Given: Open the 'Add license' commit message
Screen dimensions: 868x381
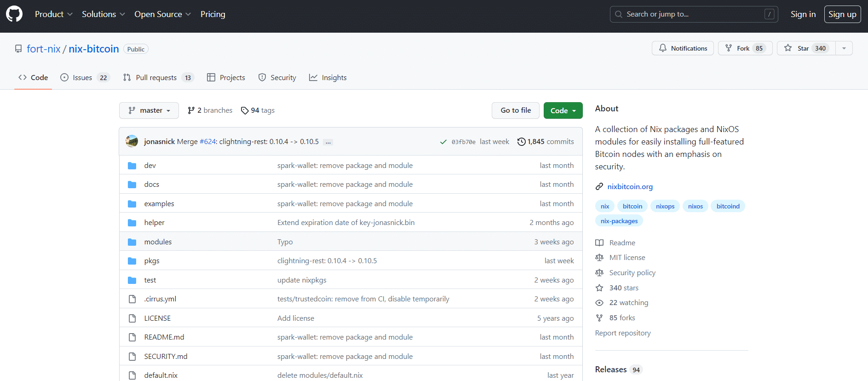Looking at the screenshot, I should [x=296, y=318].
